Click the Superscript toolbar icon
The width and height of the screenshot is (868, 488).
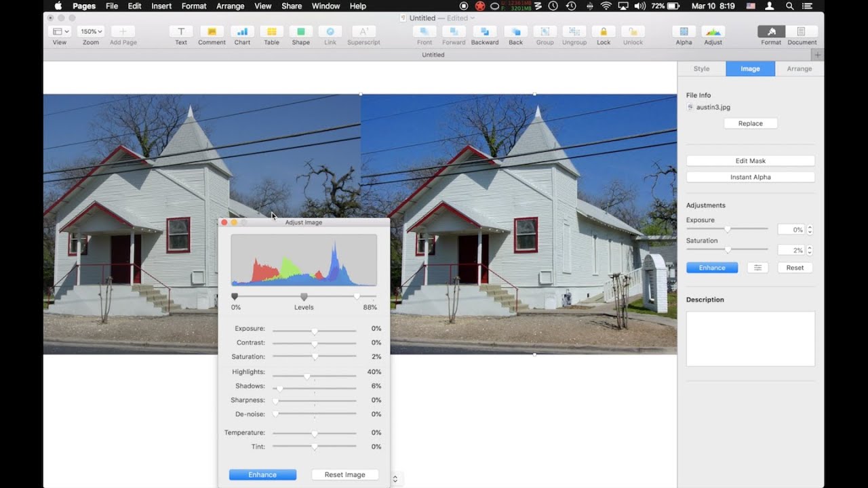pyautogui.click(x=363, y=31)
